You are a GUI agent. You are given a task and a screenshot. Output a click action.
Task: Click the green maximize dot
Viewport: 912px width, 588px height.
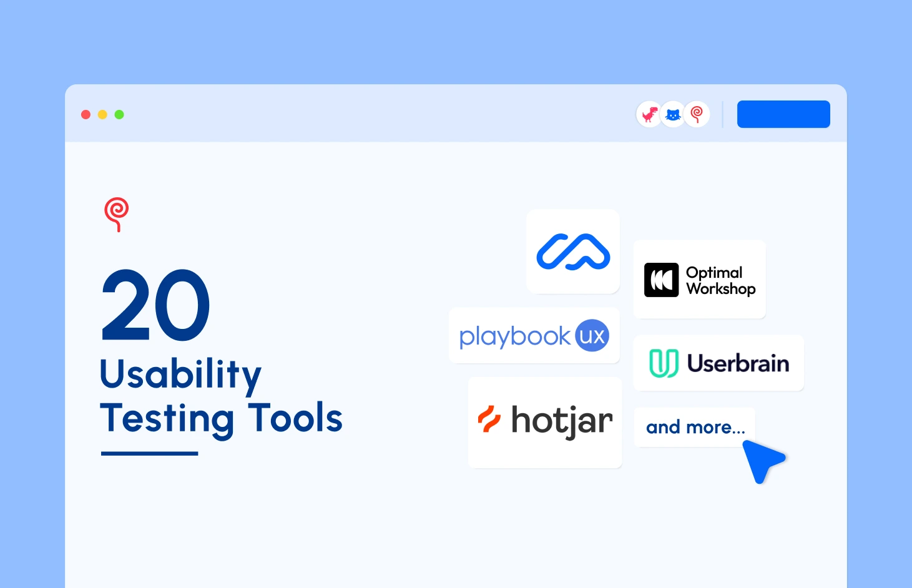[119, 114]
